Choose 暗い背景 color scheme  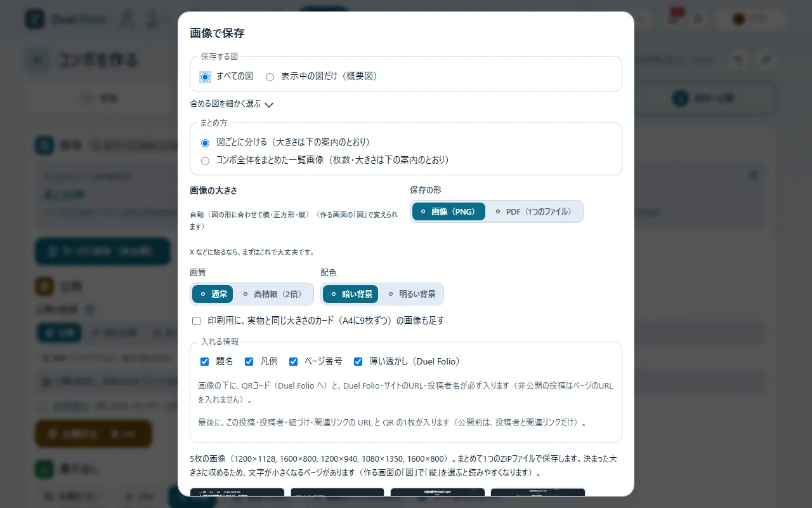(350, 294)
